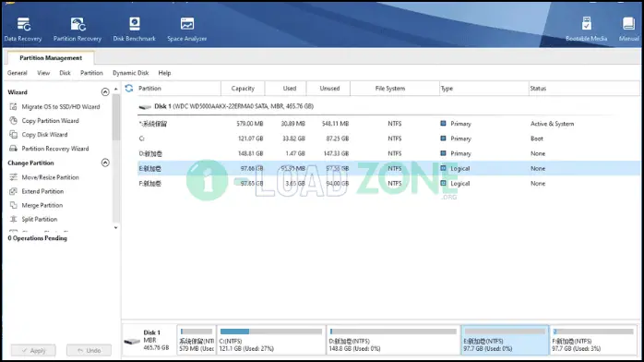Select the Merge Partition action
This screenshot has width=644, height=362.
coord(42,205)
